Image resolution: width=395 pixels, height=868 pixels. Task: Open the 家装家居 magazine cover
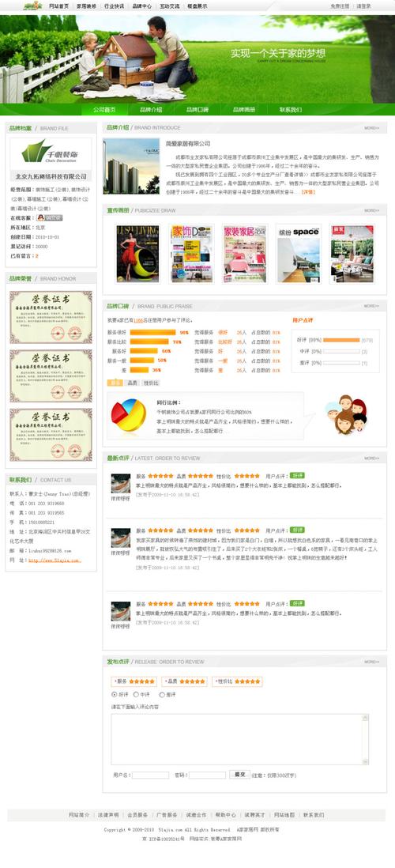[245, 254]
